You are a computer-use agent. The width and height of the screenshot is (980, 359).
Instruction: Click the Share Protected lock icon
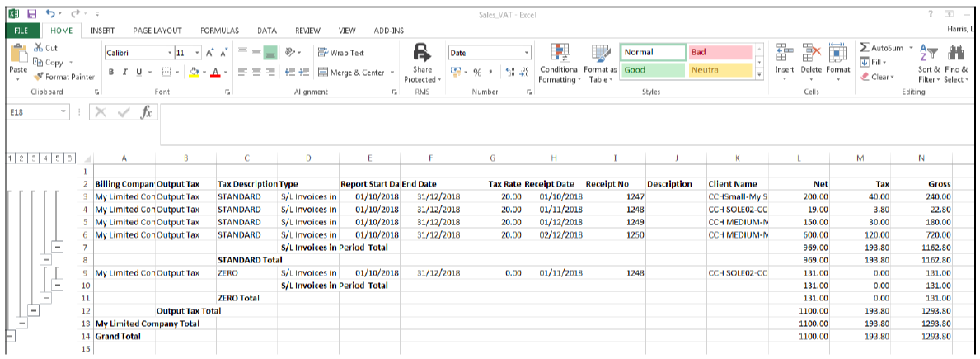pyautogui.click(x=423, y=53)
